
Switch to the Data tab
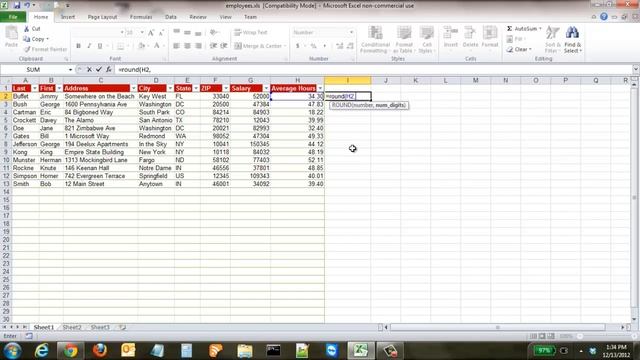coord(171,17)
